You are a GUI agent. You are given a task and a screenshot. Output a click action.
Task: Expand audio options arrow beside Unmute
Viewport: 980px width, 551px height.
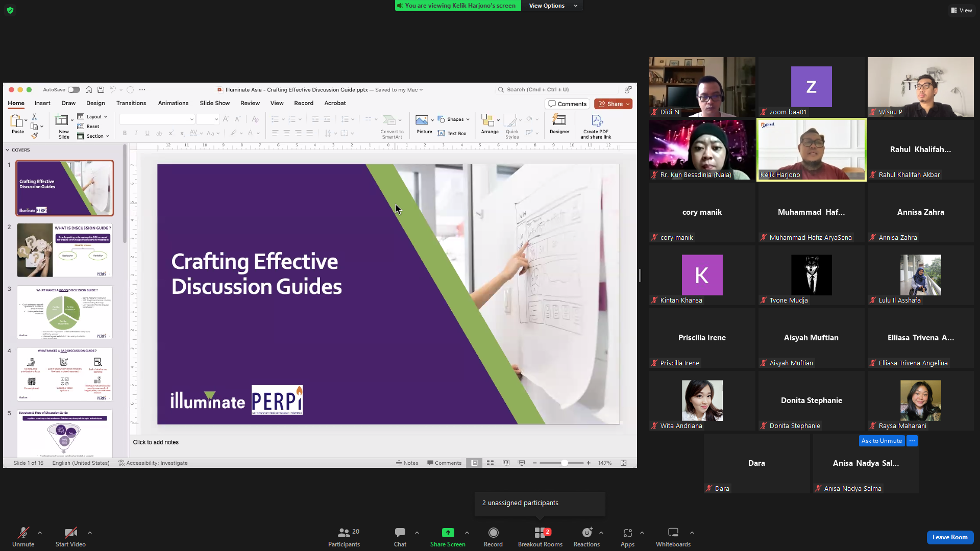click(x=40, y=533)
